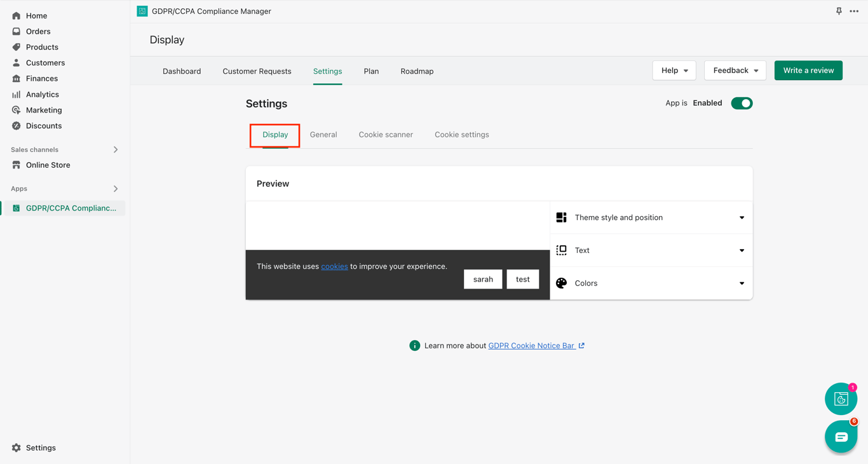
Task: Switch to the Plan tab
Action: [x=371, y=71]
